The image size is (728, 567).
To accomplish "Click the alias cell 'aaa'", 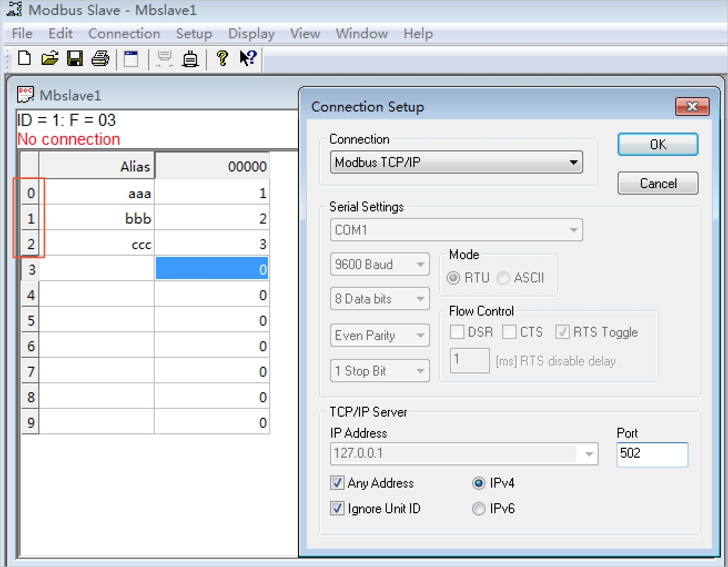I will pyautogui.click(x=97, y=193).
